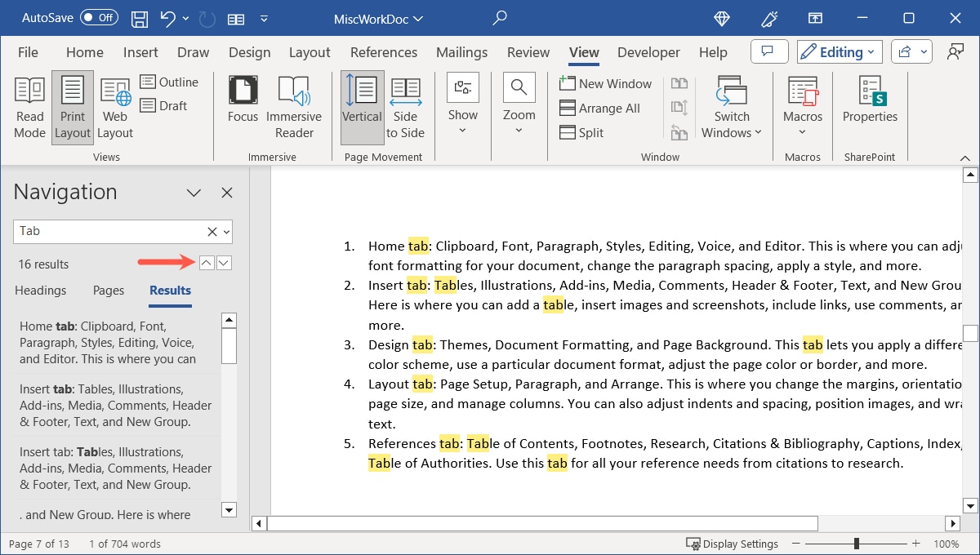Keep Vertical page movement selected
The height and width of the screenshot is (555, 980).
362,107
